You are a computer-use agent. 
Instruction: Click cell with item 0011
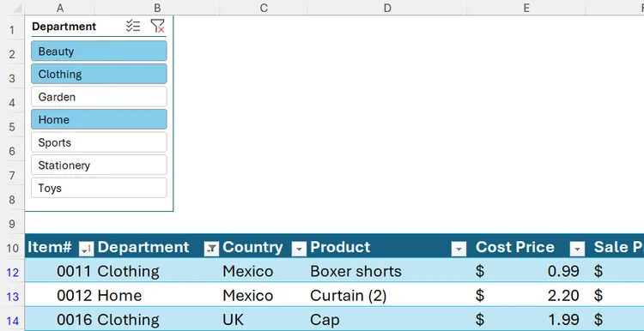point(60,271)
